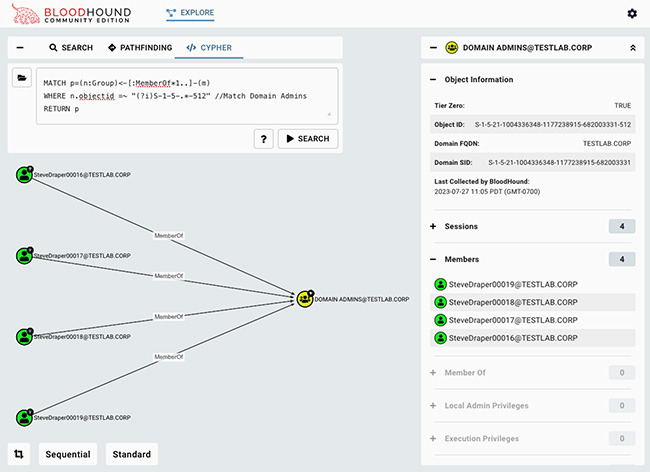The width and height of the screenshot is (650, 472).
Task: Open the settings gear icon
Action: pyautogui.click(x=631, y=13)
